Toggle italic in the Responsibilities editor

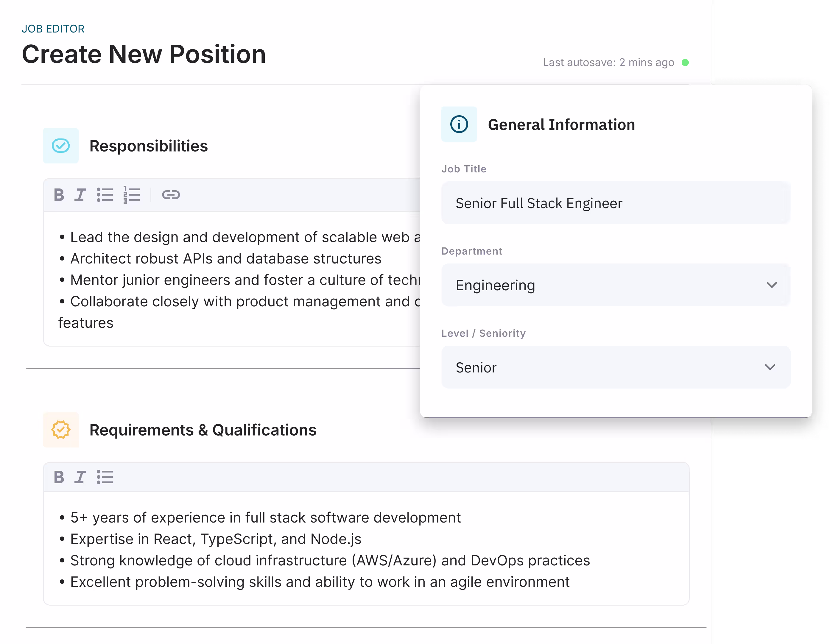tap(80, 195)
